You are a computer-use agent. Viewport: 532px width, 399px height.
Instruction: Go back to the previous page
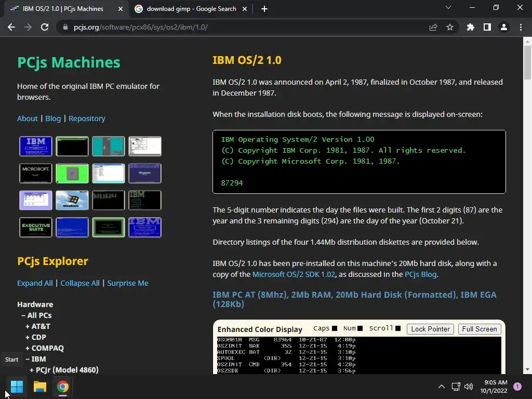[11, 27]
